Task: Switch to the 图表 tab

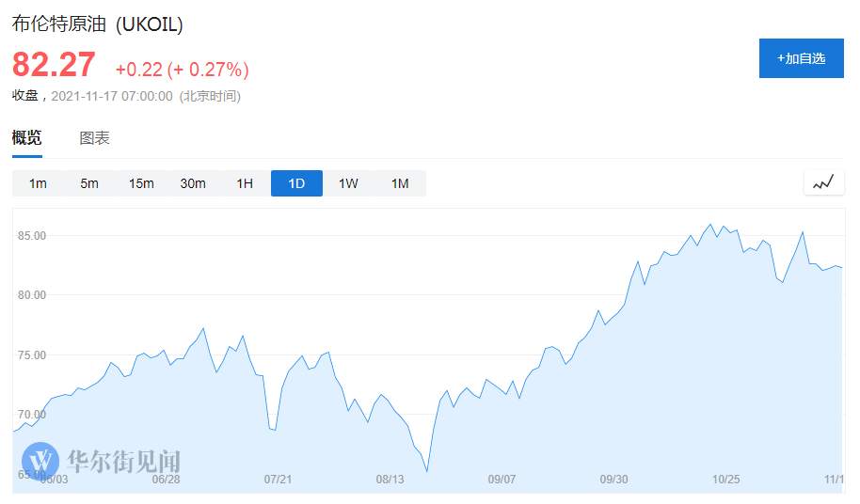Action: [x=94, y=138]
